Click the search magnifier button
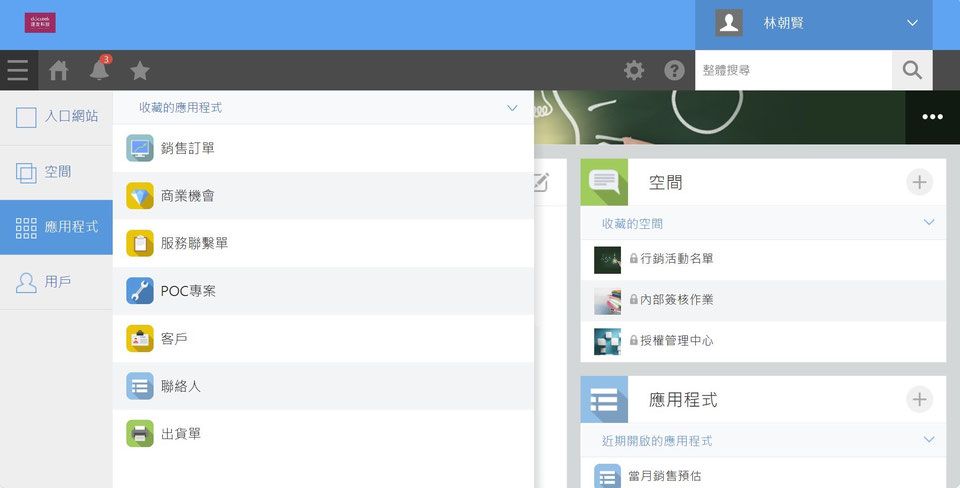The image size is (960, 488). coord(912,70)
